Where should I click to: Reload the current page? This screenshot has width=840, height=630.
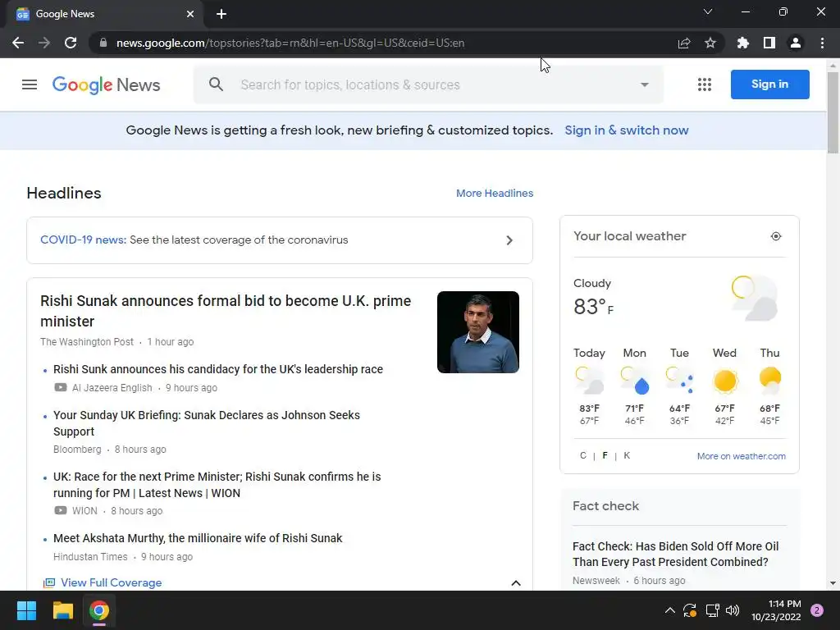(71, 43)
